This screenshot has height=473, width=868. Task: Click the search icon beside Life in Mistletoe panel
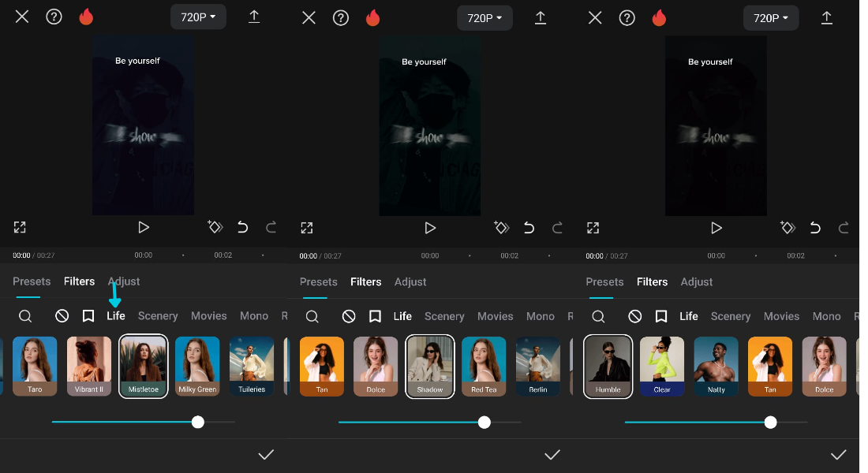[25, 316]
